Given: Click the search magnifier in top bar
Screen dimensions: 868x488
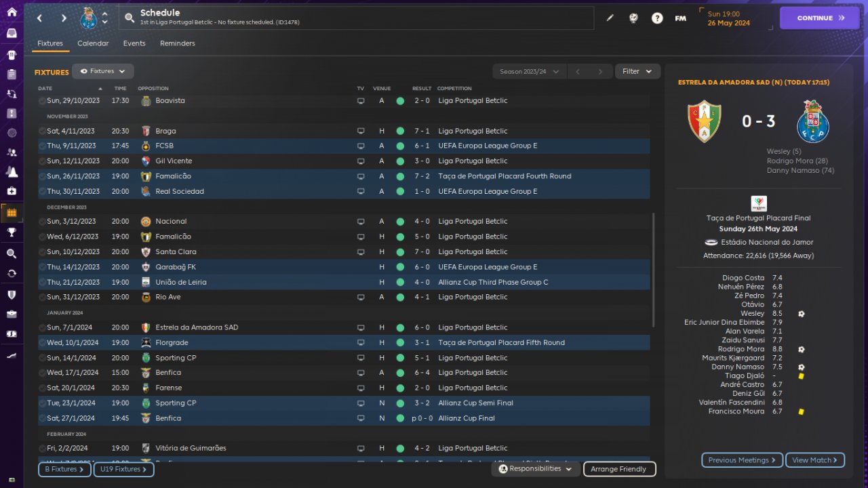Looking at the screenshot, I should (x=130, y=18).
